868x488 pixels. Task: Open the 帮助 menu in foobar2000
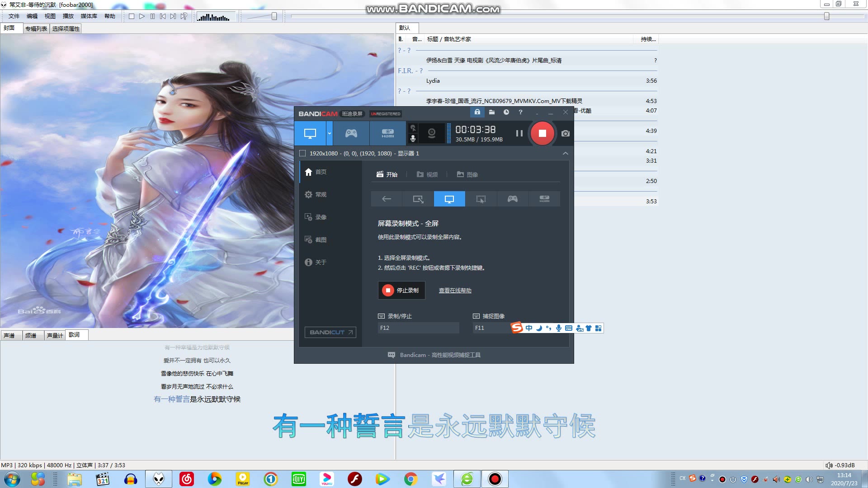pyautogui.click(x=110, y=16)
